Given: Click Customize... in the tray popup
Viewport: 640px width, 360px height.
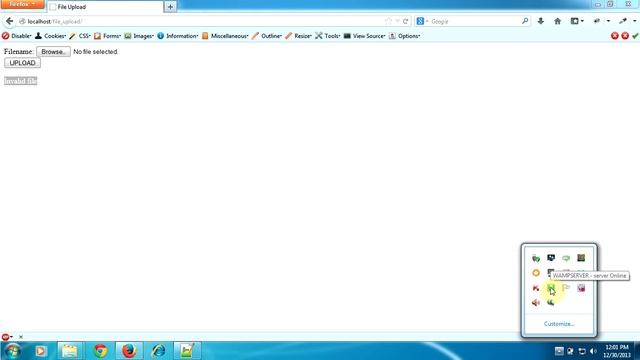Looking at the screenshot, I should click(559, 324).
